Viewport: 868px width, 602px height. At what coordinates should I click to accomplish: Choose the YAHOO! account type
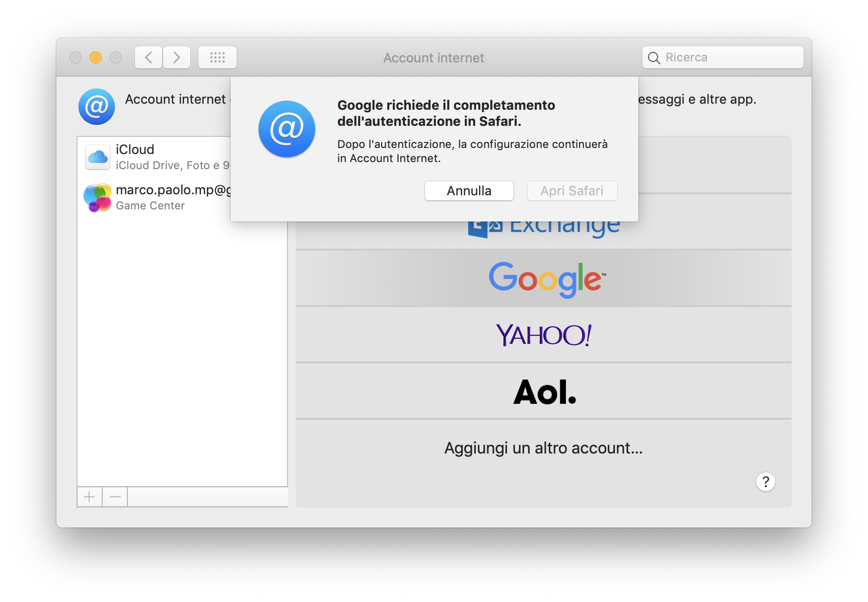click(544, 335)
